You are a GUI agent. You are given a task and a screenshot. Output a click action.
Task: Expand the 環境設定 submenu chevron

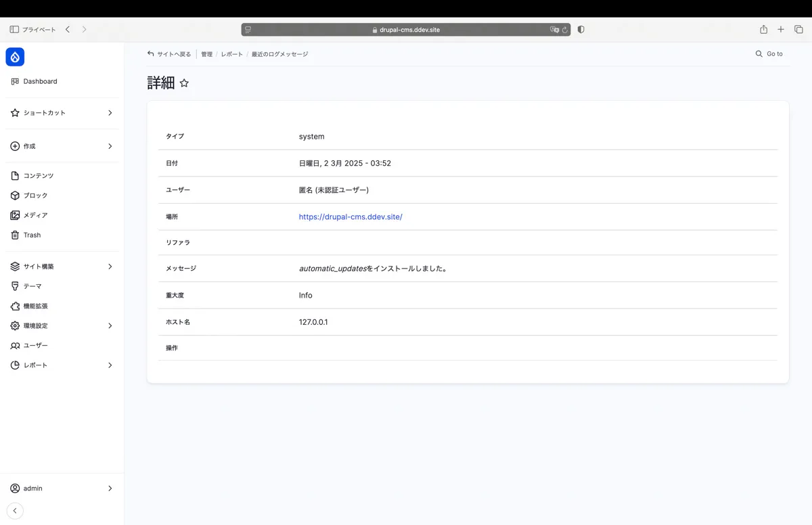tap(110, 325)
